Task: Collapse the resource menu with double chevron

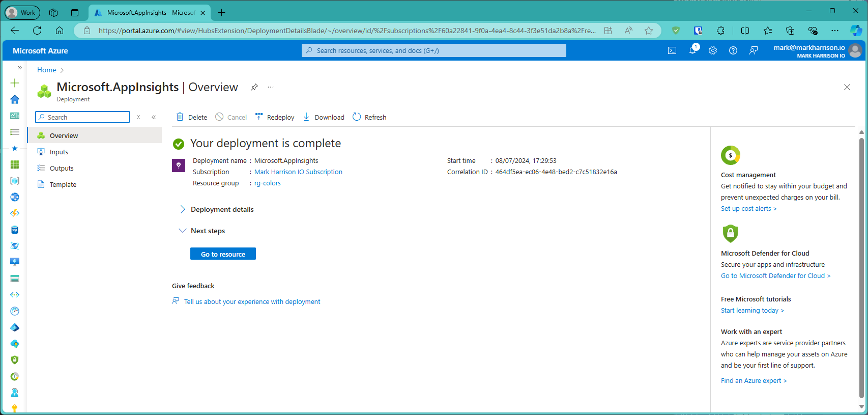Action: (x=154, y=117)
